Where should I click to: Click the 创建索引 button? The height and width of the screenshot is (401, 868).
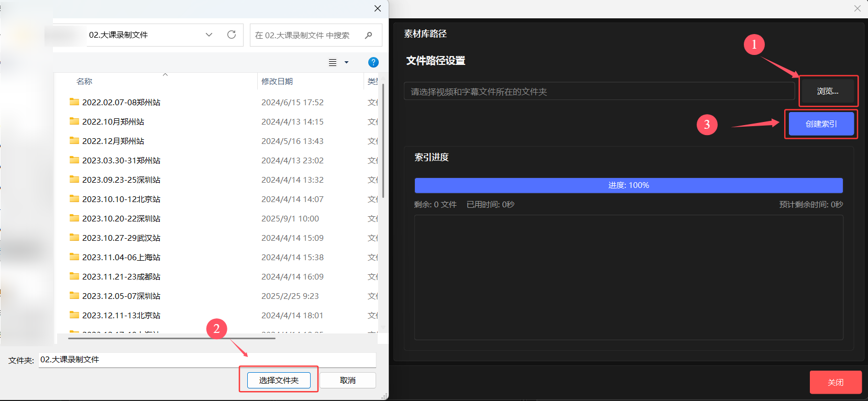coord(821,124)
